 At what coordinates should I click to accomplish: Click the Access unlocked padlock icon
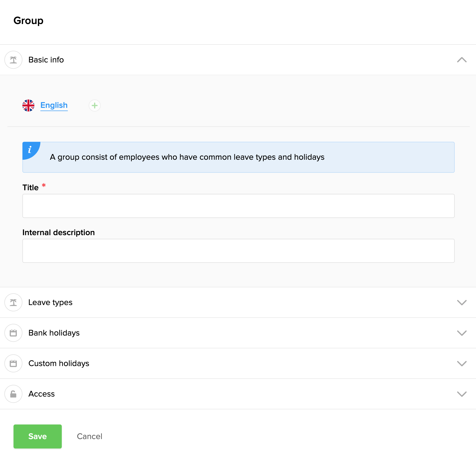13,394
